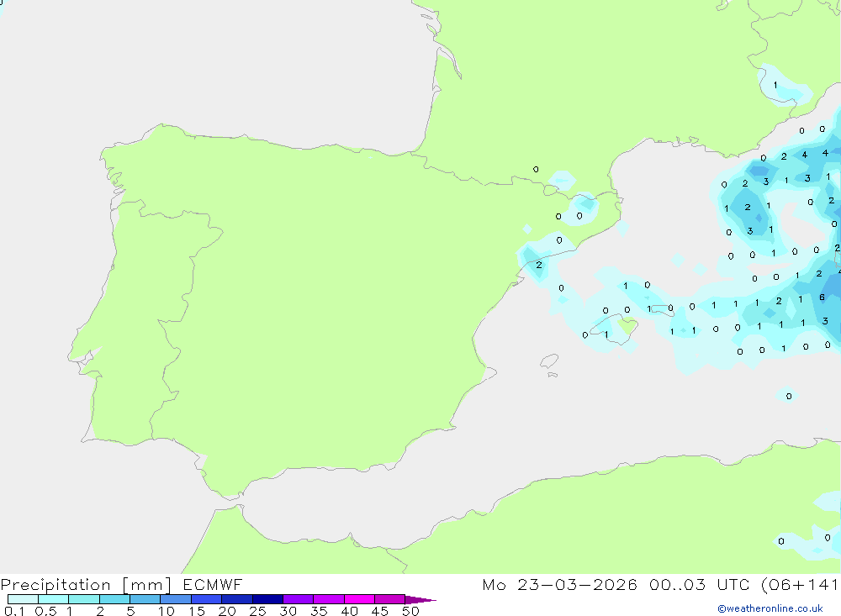The width and height of the screenshot is (841, 616).
Task: Select the 5–10 mm legend swatch
Action: pyautogui.click(x=145, y=599)
